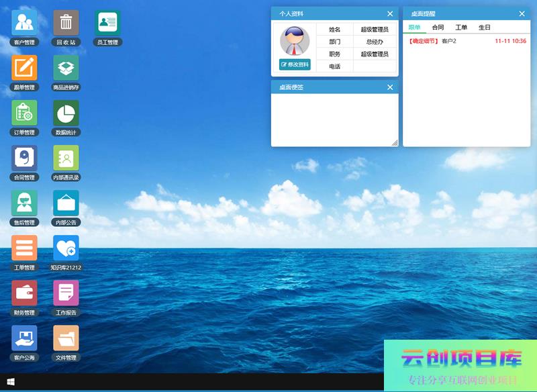Open the 订单管理 icon
This screenshot has width=537, height=392.
coord(24,113)
